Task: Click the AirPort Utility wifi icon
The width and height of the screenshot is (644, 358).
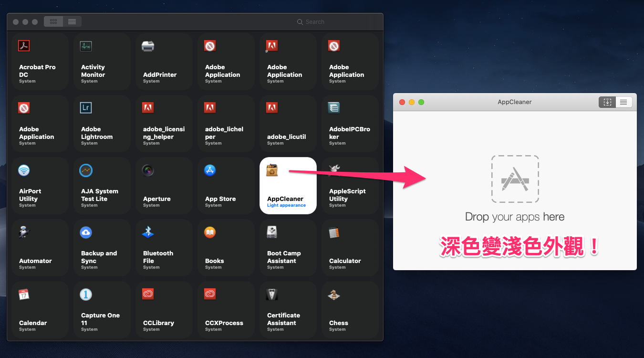Action: coord(24,170)
